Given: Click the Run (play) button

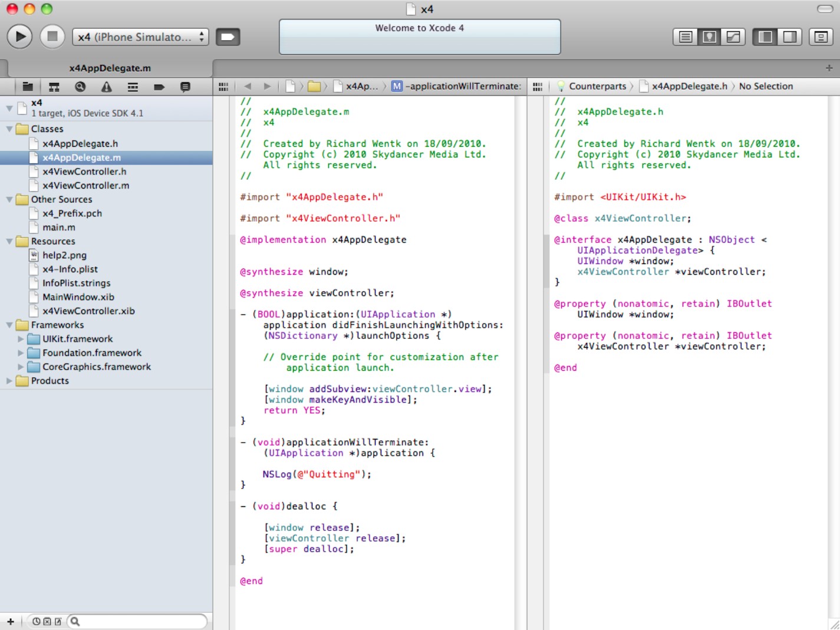Looking at the screenshot, I should 19,37.
